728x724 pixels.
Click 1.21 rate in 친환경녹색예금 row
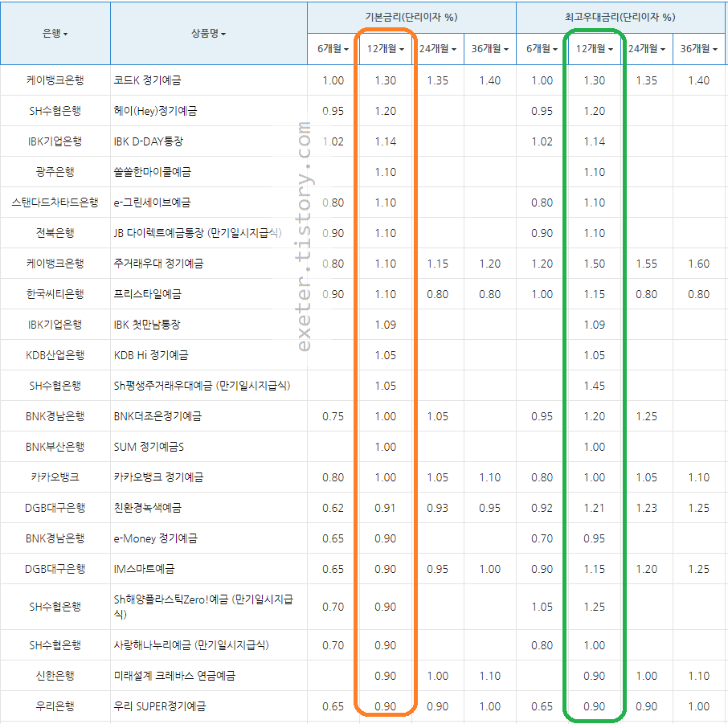595,508
